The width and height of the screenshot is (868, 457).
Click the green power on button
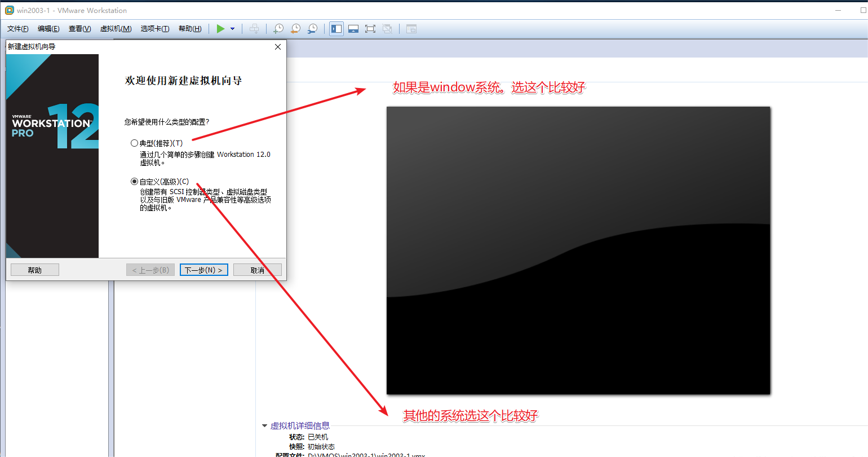pos(220,28)
